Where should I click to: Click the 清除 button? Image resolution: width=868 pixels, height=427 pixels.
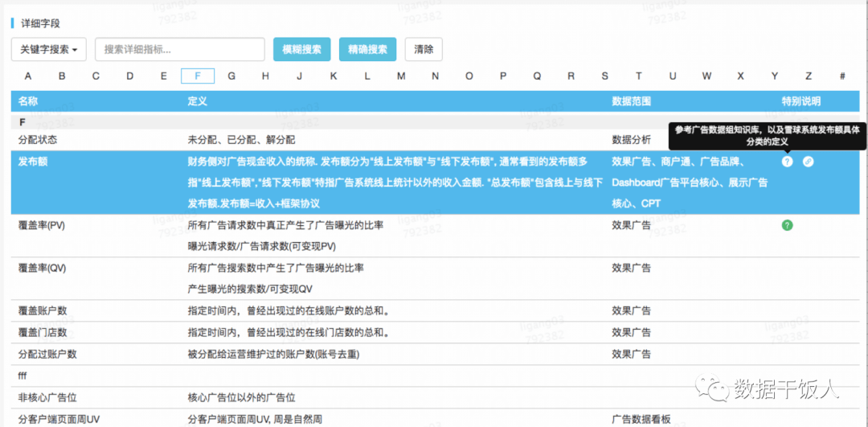[423, 49]
